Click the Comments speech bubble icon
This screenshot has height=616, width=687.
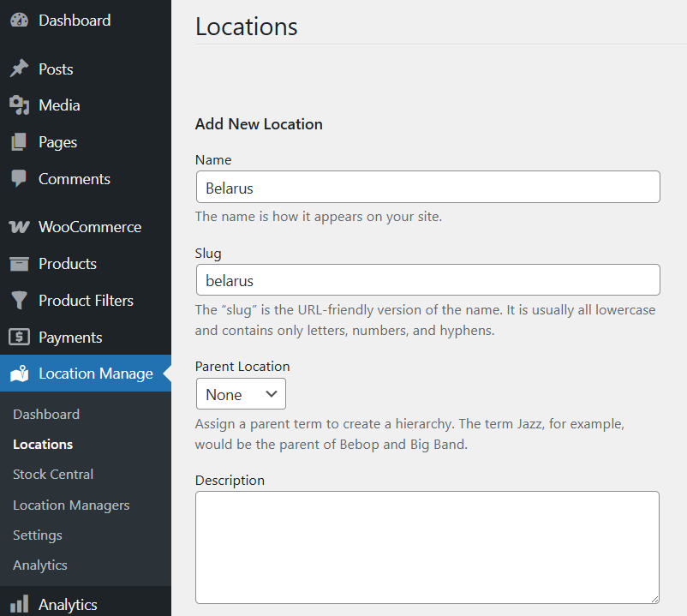[x=19, y=179]
